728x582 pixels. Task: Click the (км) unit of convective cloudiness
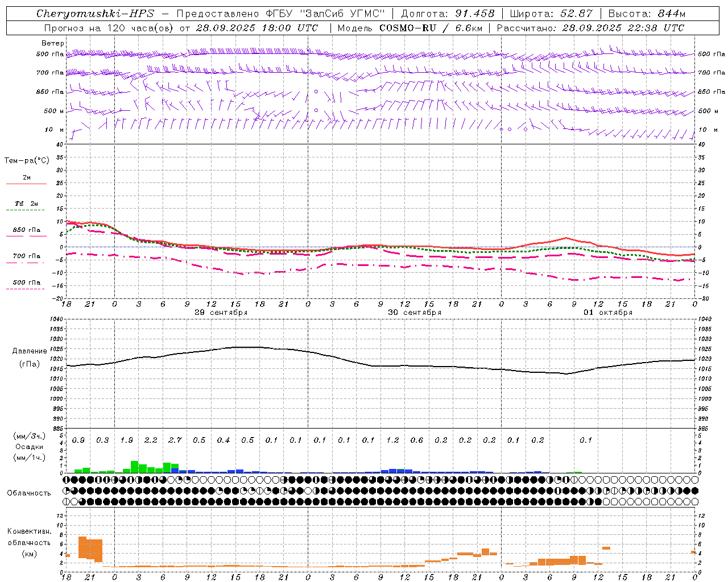click(x=30, y=554)
